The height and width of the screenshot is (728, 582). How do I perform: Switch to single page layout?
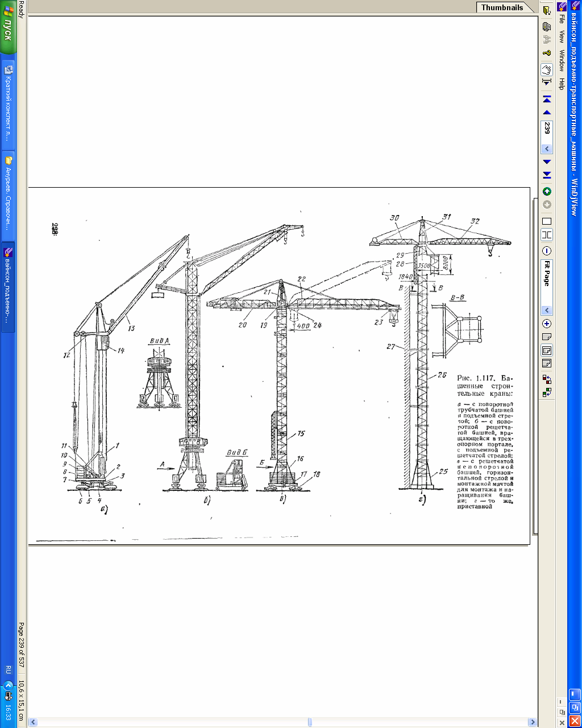click(x=547, y=221)
